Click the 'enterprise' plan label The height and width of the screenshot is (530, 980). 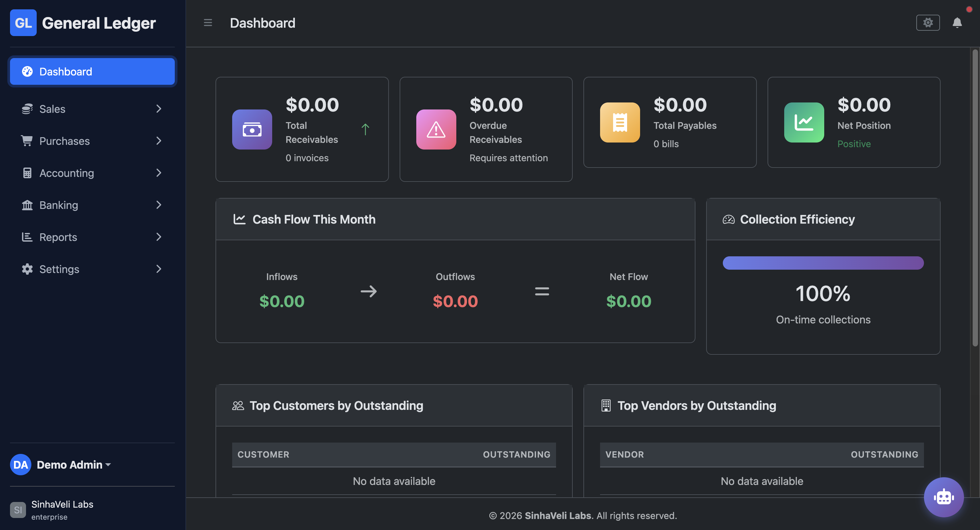[x=49, y=517]
